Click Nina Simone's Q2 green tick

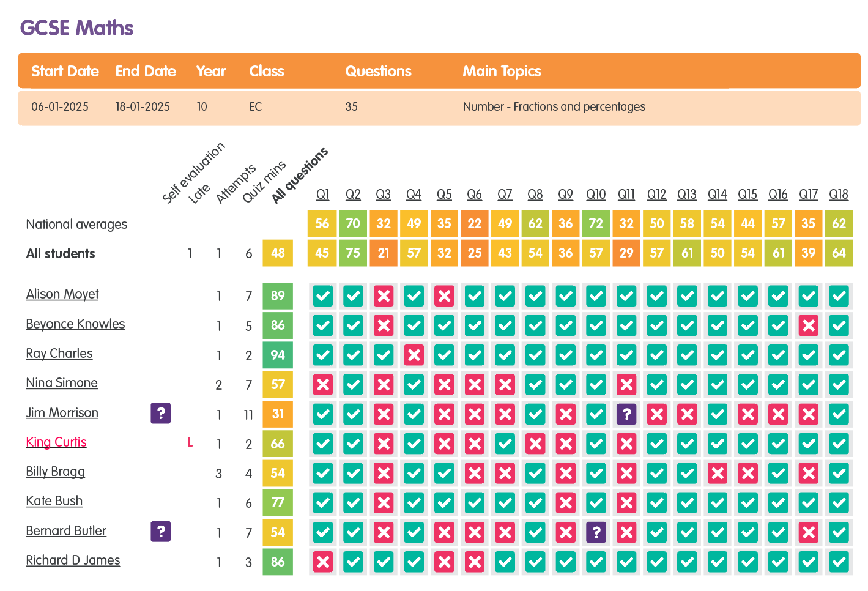coord(353,385)
